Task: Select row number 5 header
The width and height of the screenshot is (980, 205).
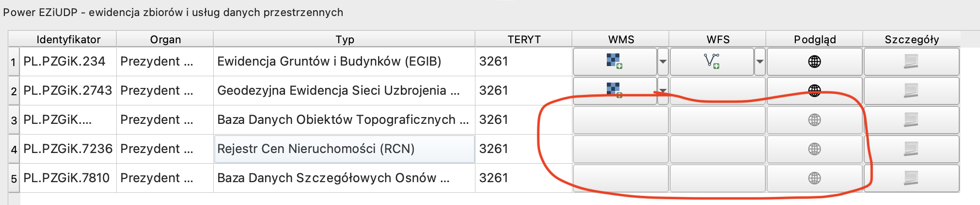Action: (14, 179)
